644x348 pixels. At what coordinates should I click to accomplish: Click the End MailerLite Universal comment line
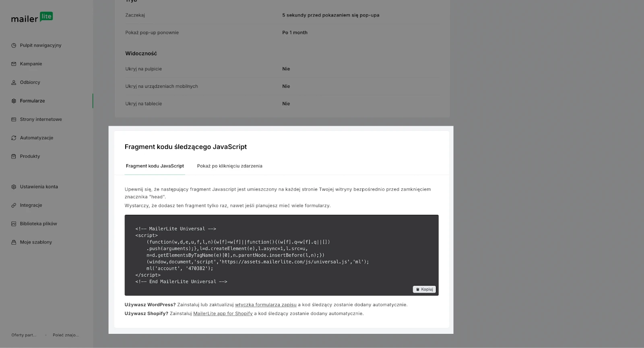(x=182, y=282)
